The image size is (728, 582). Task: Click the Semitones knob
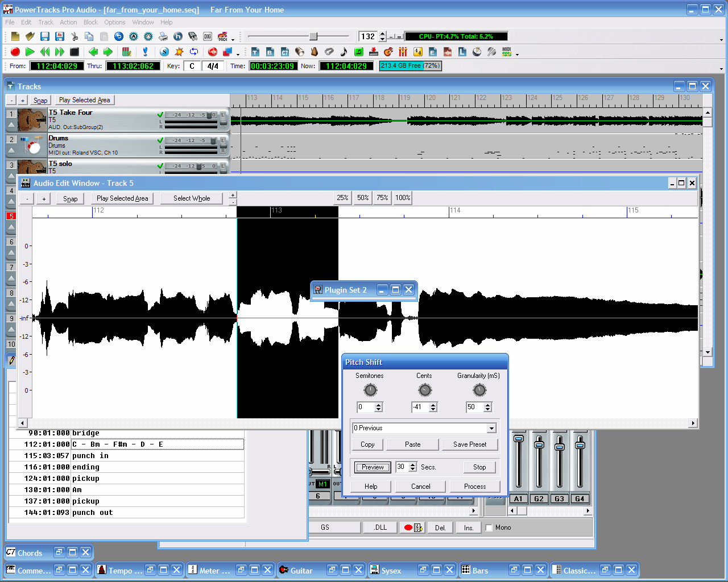pos(370,390)
